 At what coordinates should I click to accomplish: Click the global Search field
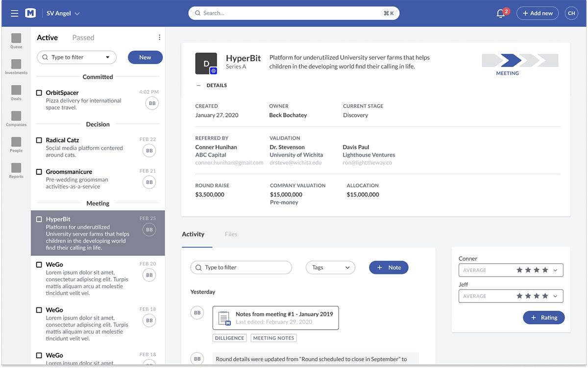tap(294, 13)
